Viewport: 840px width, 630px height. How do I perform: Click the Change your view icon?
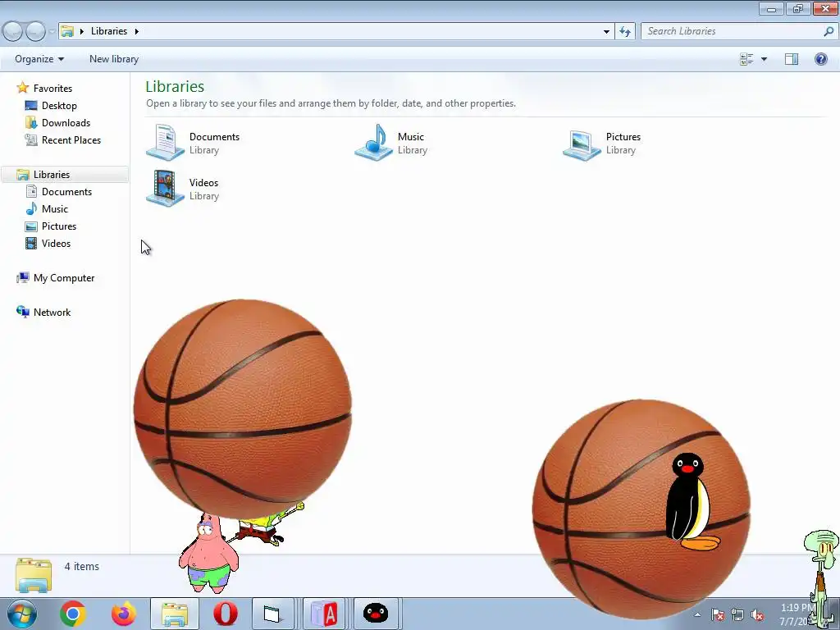[746, 59]
